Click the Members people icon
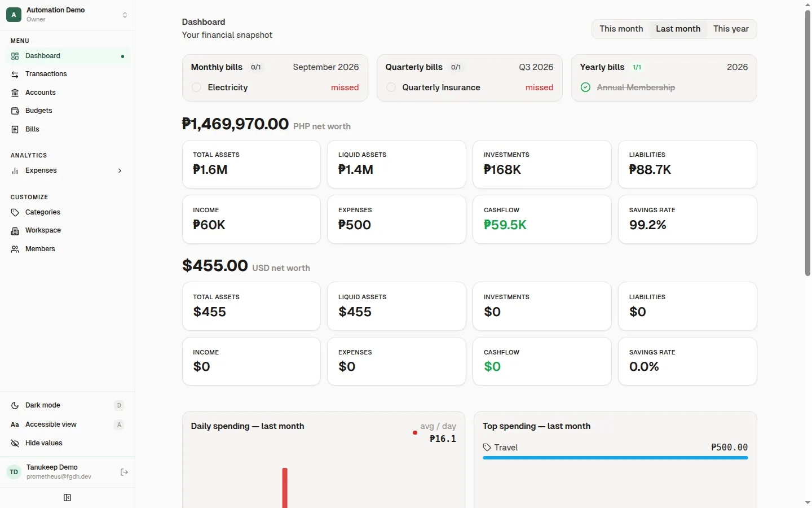 15,249
